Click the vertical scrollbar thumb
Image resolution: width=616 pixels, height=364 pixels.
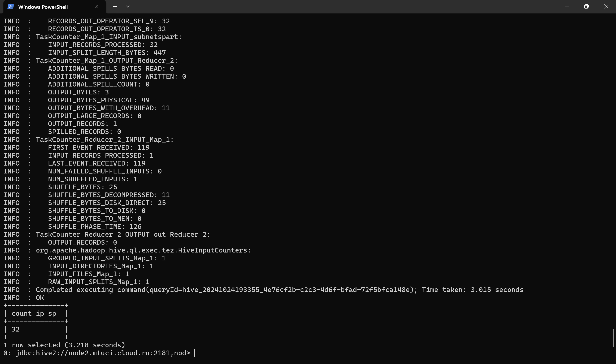pyautogui.click(x=613, y=338)
